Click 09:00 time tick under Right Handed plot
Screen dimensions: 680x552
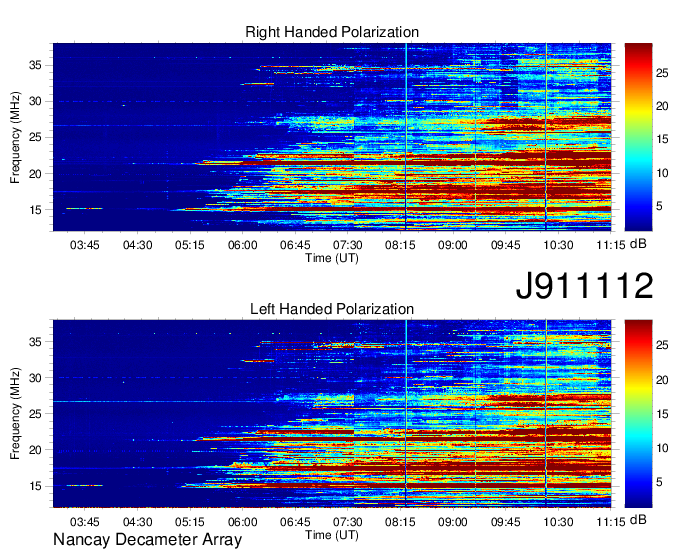(x=453, y=245)
